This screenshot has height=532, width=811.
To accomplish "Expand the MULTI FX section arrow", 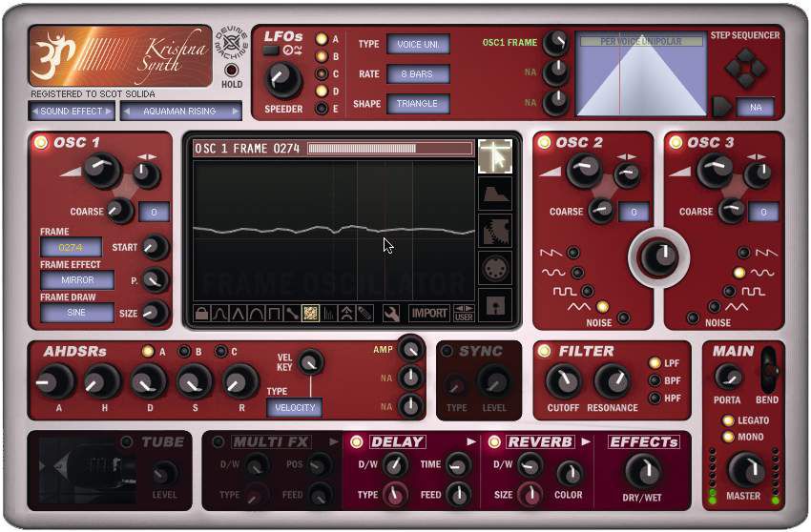I will (x=333, y=442).
